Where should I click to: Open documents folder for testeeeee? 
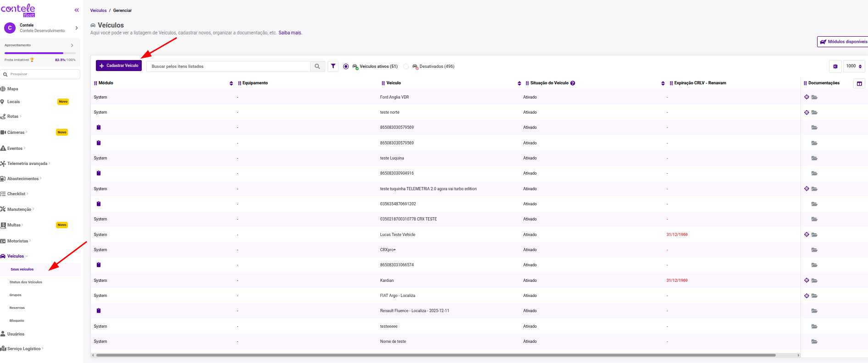coord(814,326)
